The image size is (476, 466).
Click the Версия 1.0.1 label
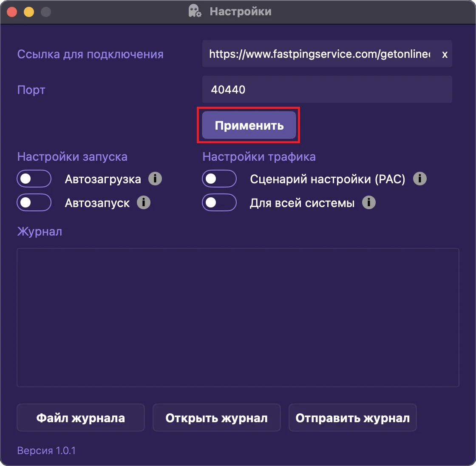tap(46, 451)
